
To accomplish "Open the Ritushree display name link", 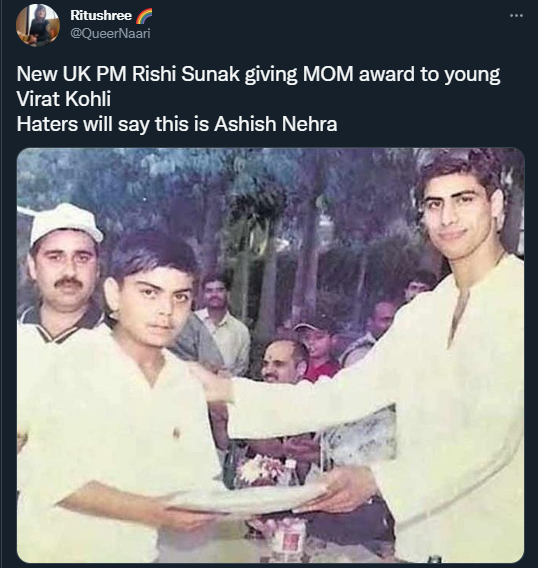I will [x=101, y=15].
